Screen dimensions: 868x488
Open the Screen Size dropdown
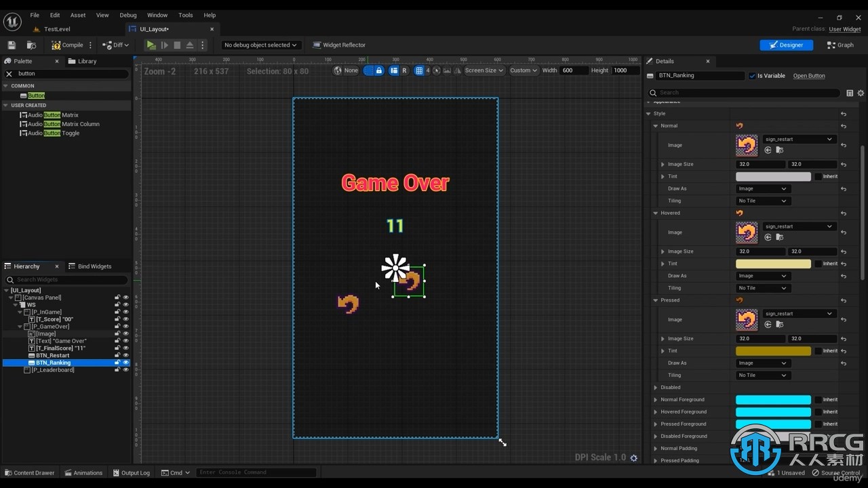point(484,70)
